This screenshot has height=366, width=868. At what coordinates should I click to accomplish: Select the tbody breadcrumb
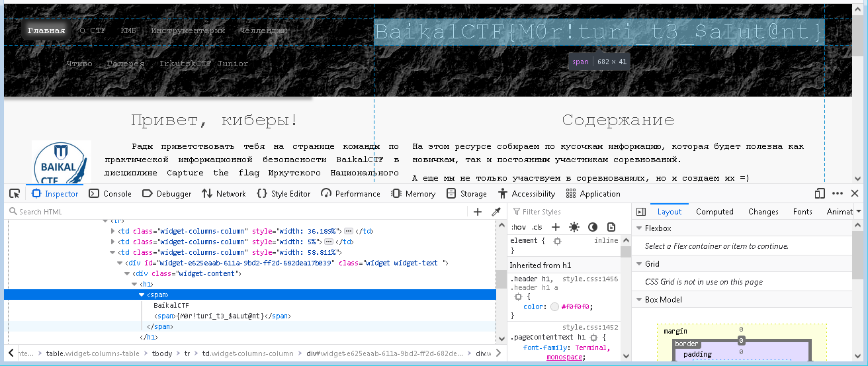[x=162, y=353]
